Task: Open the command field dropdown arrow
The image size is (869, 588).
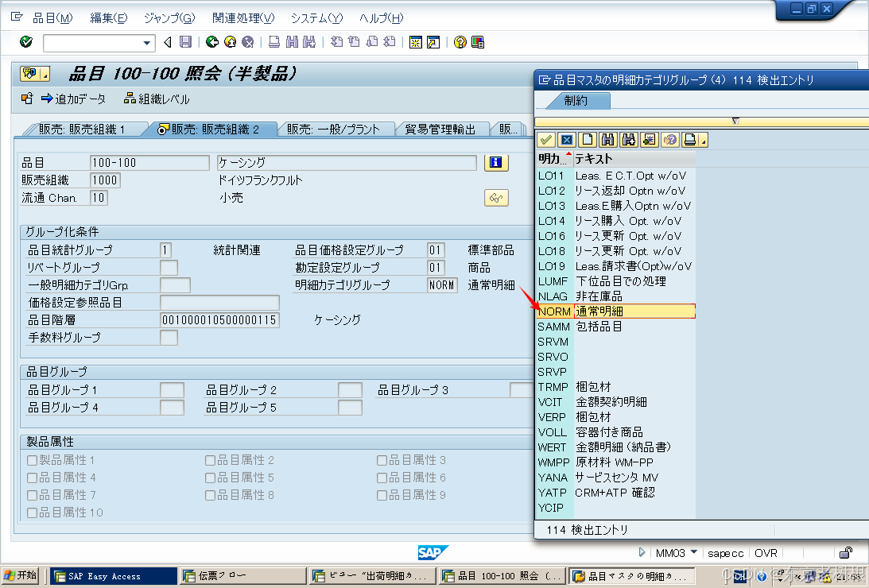Action: (146, 43)
